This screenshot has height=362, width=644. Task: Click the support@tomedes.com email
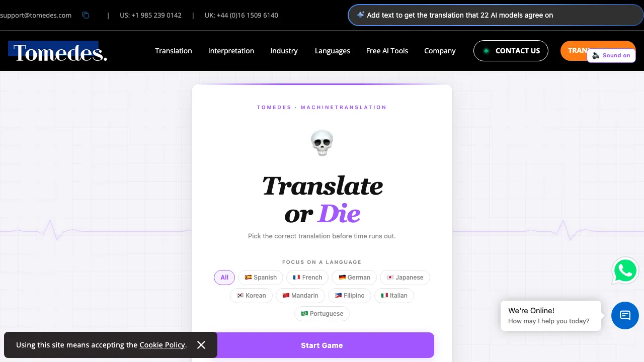point(36,15)
